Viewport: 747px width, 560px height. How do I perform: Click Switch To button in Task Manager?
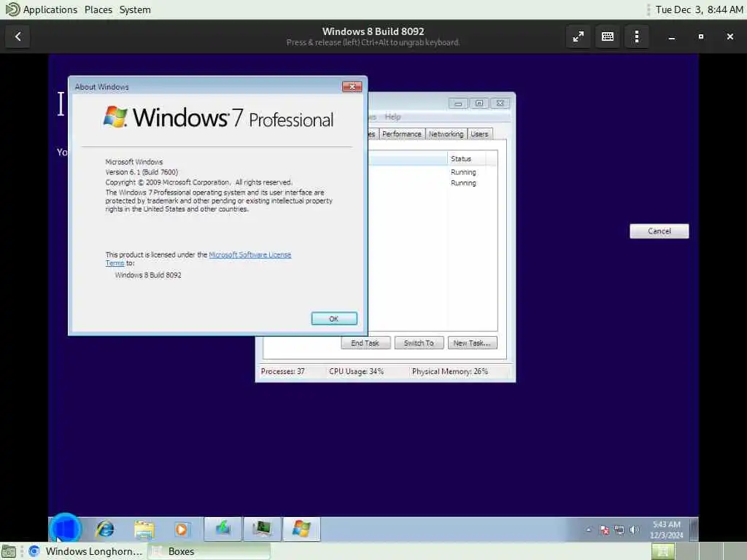pyautogui.click(x=419, y=343)
